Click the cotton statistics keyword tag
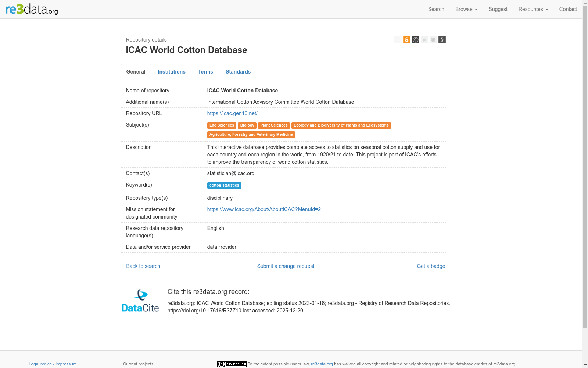The image size is (588, 368). [224, 185]
